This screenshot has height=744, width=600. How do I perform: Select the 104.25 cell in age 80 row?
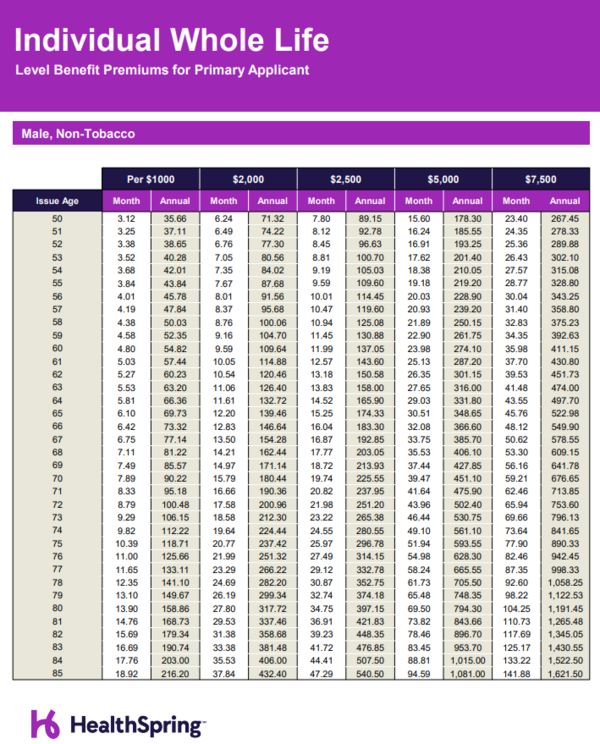coord(516,609)
